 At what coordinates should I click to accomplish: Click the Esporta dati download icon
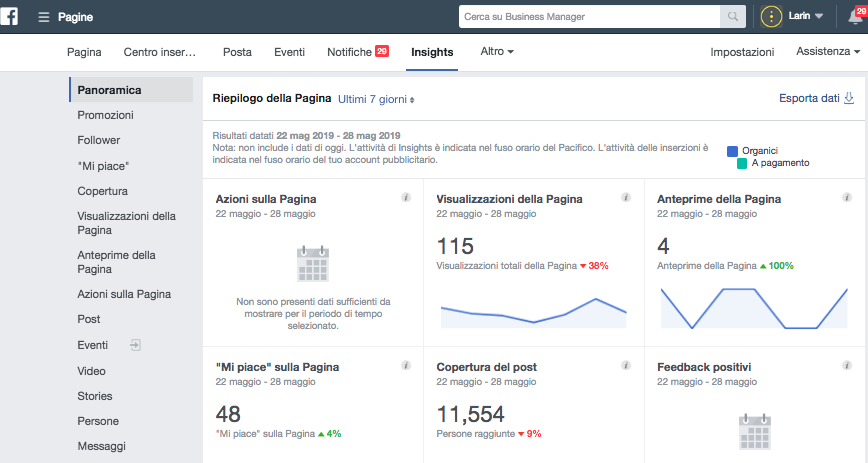coord(849,99)
